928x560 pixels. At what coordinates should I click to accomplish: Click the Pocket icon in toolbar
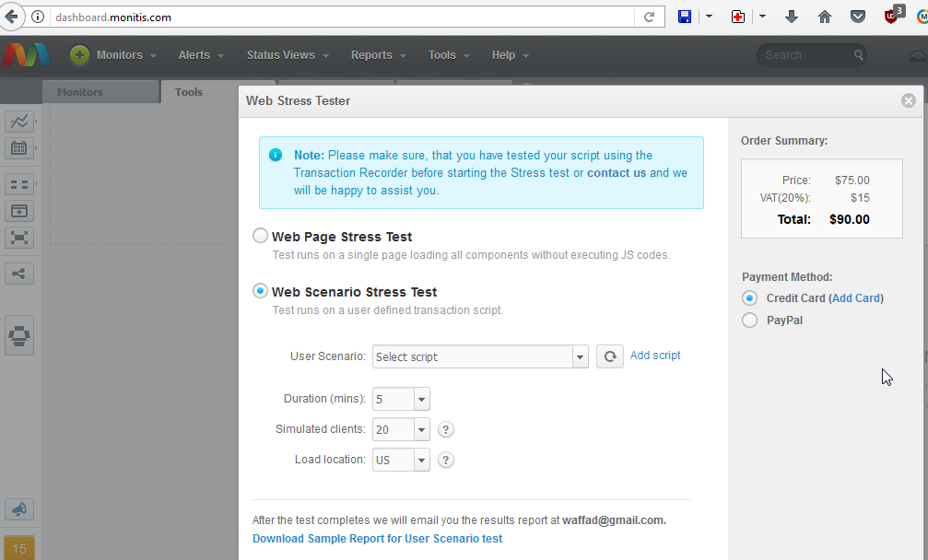click(x=858, y=17)
